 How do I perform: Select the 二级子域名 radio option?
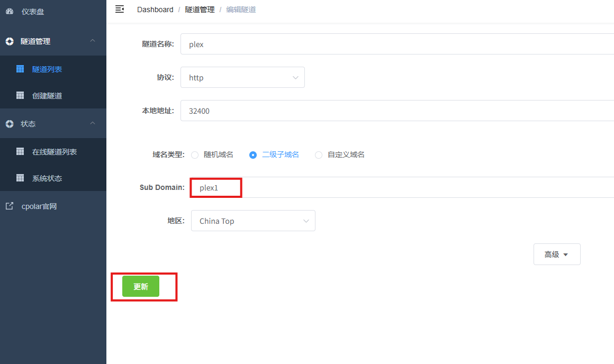click(253, 155)
